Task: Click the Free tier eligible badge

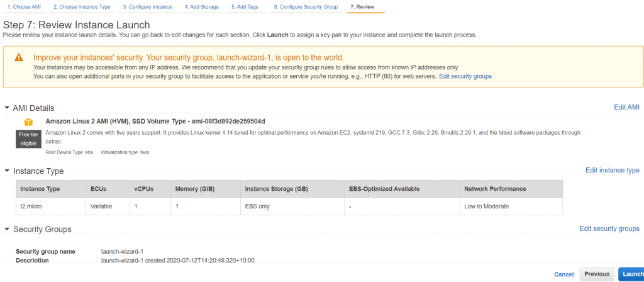Action: [28, 138]
